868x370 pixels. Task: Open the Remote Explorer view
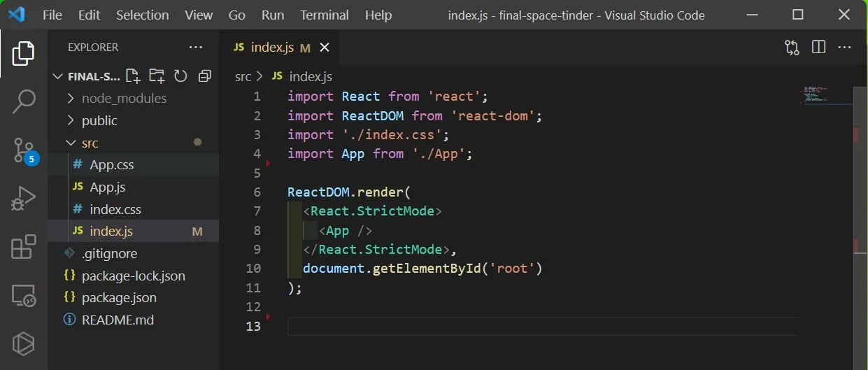tap(23, 295)
